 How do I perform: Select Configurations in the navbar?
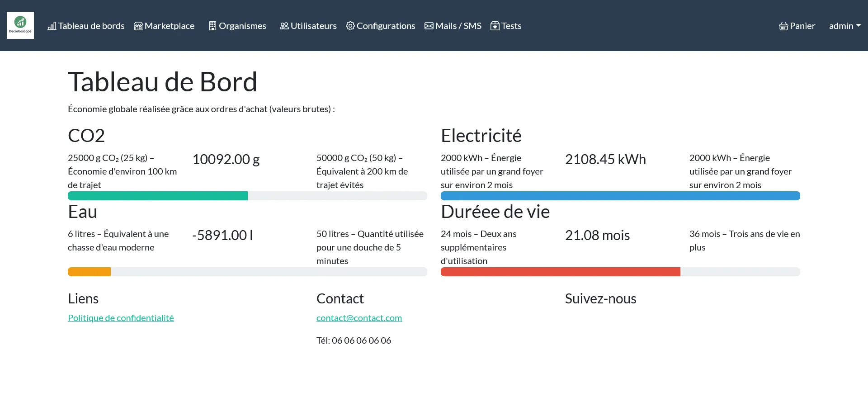click(386, 26)
